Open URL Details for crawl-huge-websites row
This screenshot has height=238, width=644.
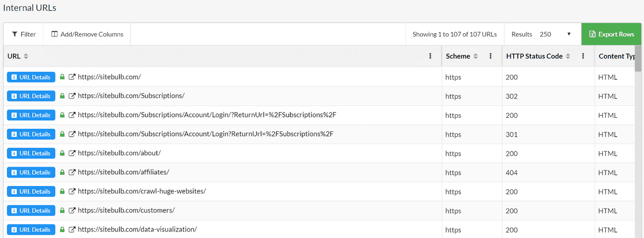click(31, 191)
